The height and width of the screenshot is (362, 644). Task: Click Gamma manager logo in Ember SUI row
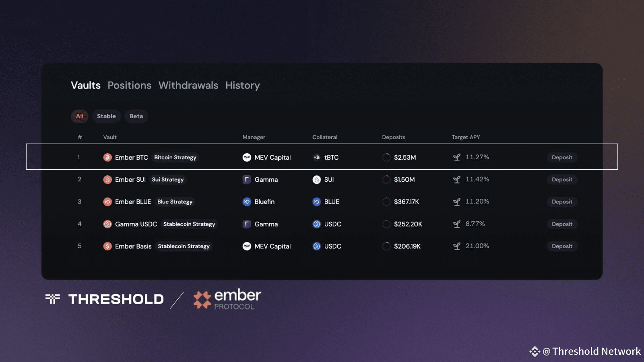pyautogui.click(x=247, y=179)
